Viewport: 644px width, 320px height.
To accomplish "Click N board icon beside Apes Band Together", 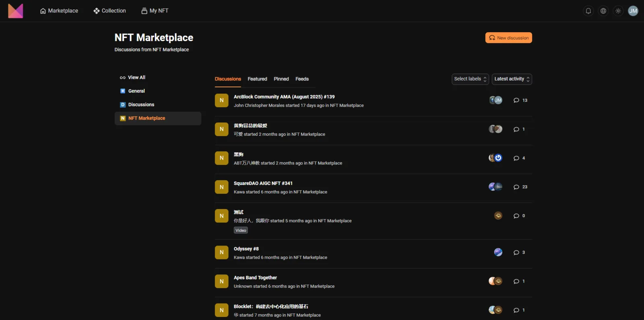I will (222, 281).
